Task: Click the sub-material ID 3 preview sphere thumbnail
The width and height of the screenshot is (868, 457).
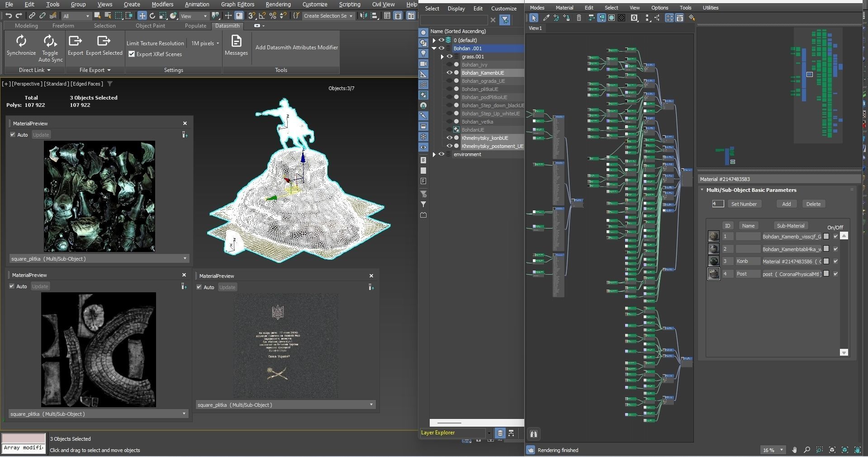Action: pos(714,262)
